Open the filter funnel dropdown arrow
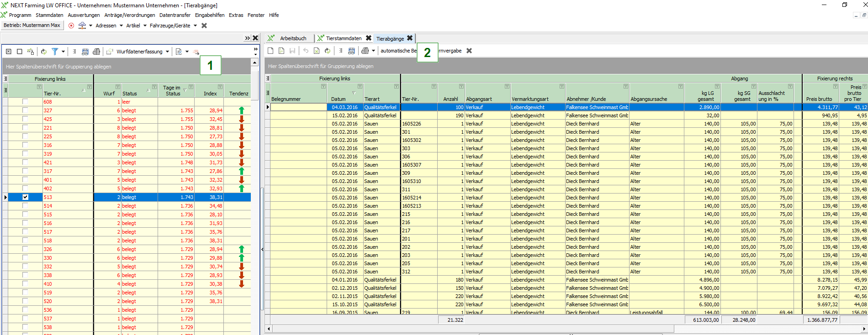 click(63, 52)
